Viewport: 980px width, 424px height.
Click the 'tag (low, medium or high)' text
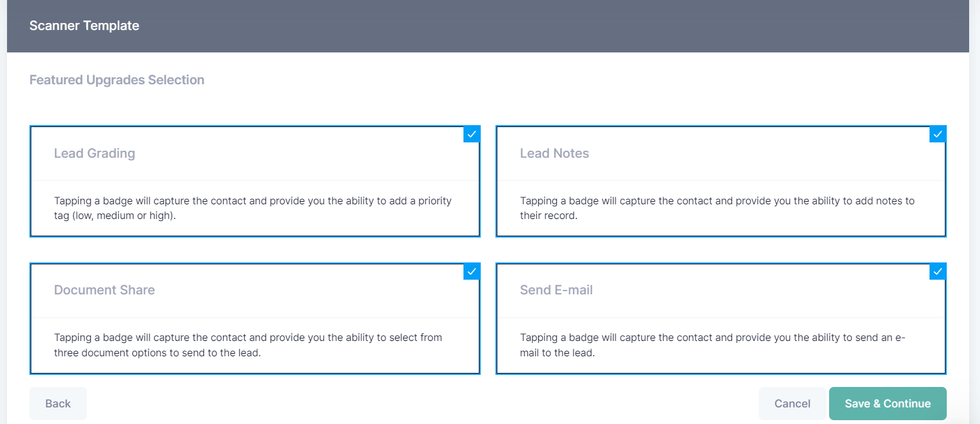pyautogui.click(x=114, y=216)
